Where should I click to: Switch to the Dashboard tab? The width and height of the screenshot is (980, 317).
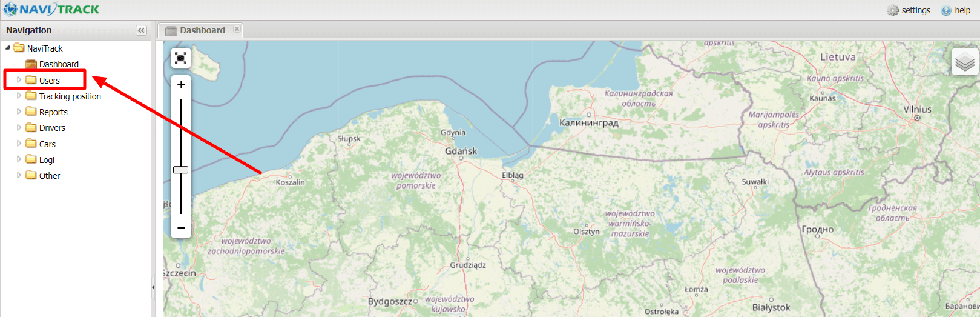point(201,30)
